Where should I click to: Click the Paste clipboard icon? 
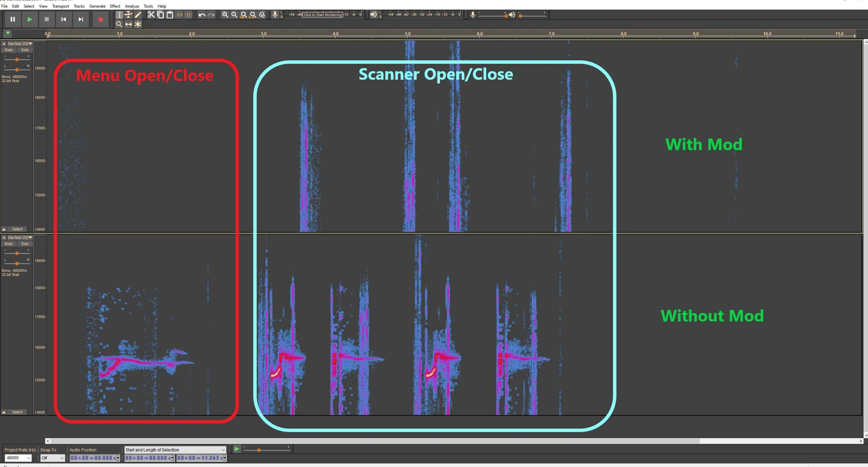click(x=170, y=15)
